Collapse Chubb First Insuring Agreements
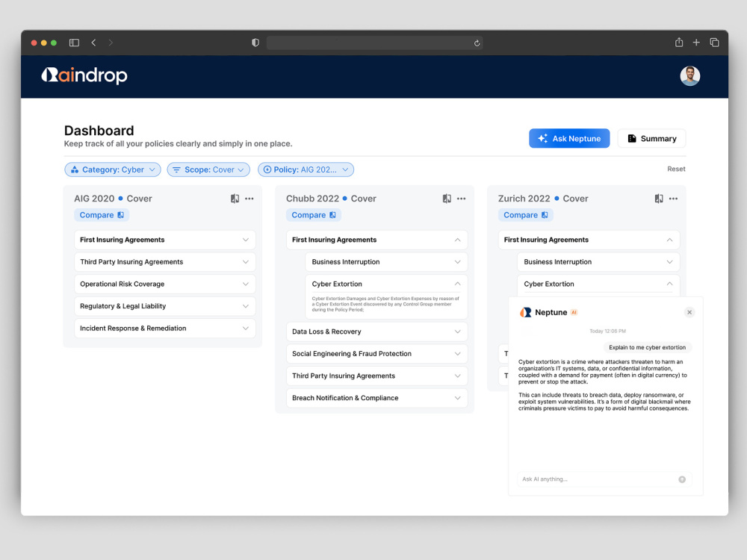This screenshot has width=747, height=560. point(376,240)
